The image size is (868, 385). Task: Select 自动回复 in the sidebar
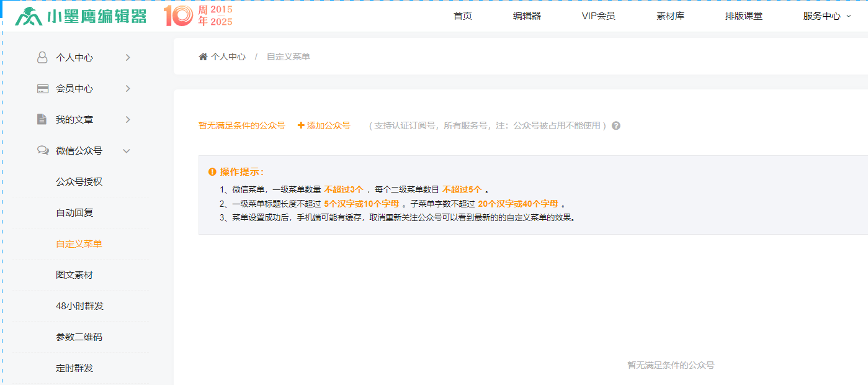[x=74, y=213]
